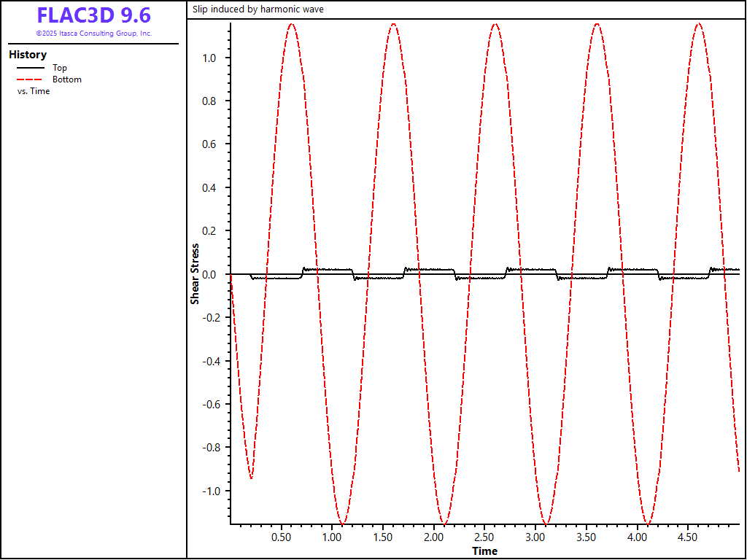Select the History legend heading
Viewport: 747px width, 560px height.
click(x=28, y=55)
